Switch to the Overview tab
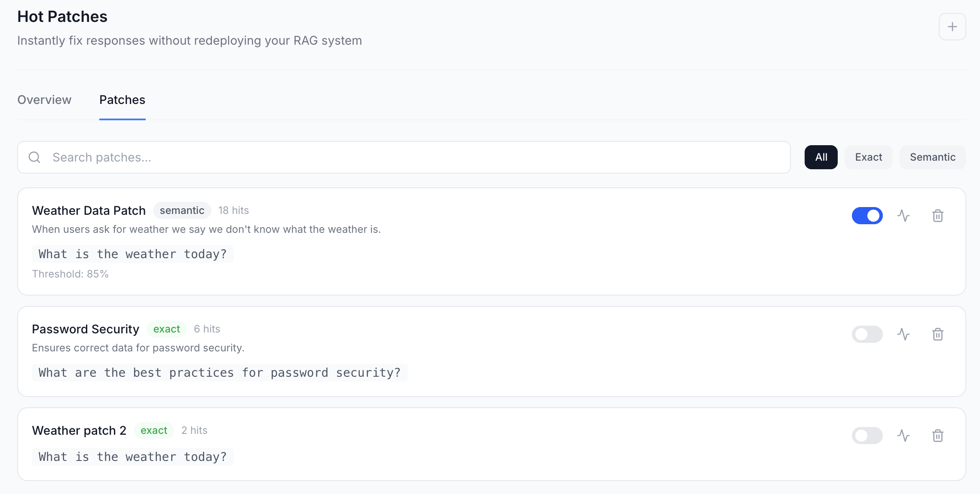The image size is (980, 494). (x=44, y=100)
